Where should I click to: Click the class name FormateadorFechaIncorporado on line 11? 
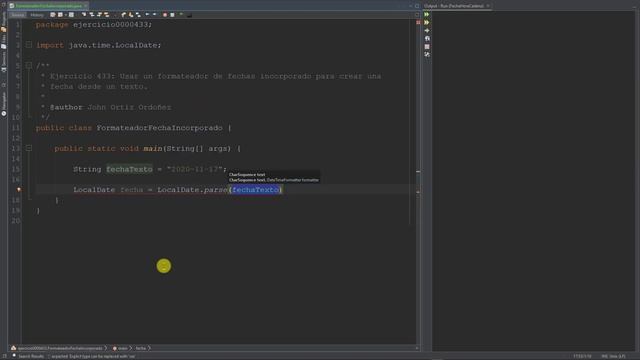(x=160, y=128)
